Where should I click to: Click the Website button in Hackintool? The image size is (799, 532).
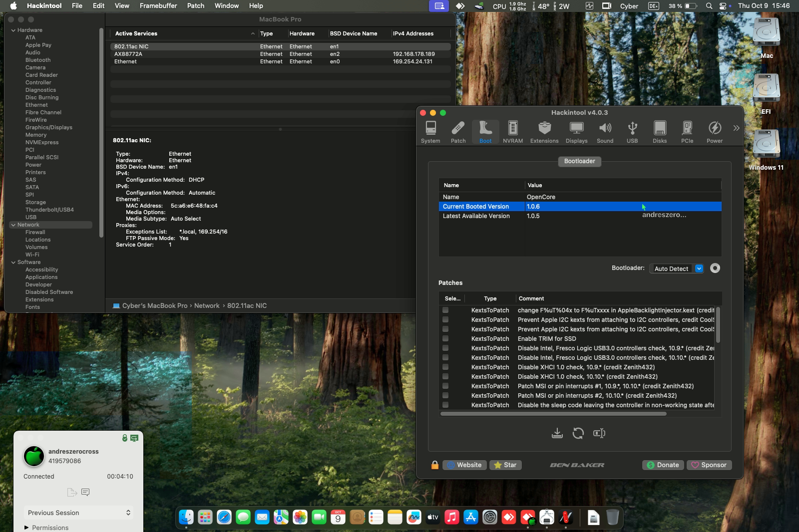coord(464,465)
